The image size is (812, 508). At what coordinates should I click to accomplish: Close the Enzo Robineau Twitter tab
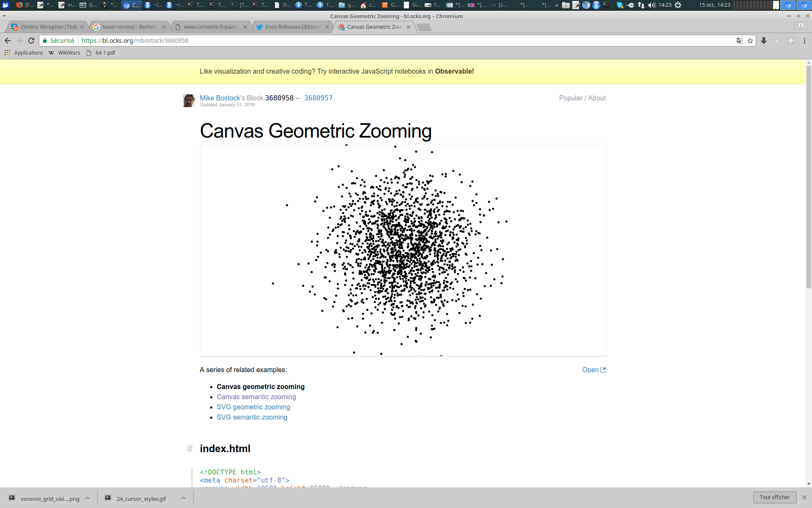(327, 27)
